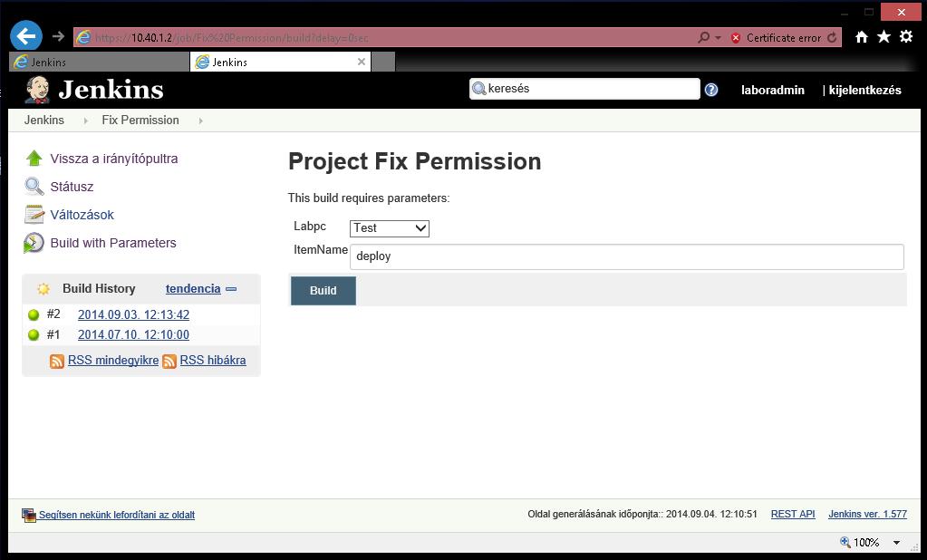Image resolution: width=927 pixels, height=560 pixels.
Task: Open Build with Parameters
Action: (x=113, y=243)
